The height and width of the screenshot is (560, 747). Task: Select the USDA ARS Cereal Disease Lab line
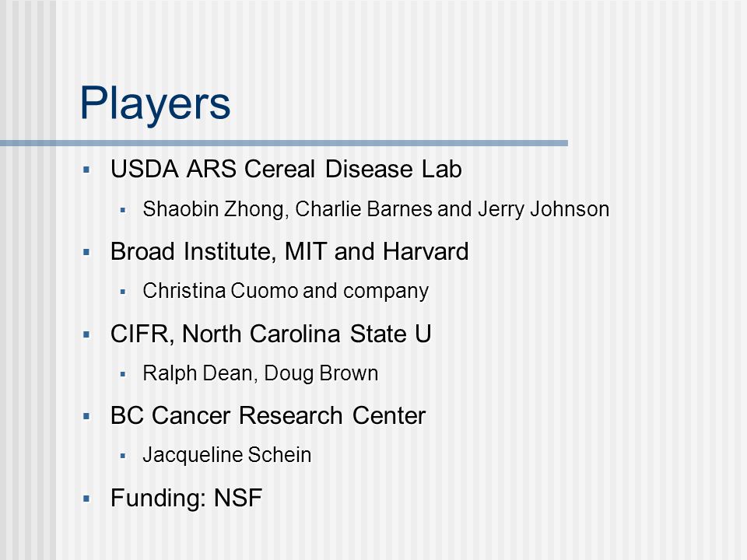click(286, 169)
